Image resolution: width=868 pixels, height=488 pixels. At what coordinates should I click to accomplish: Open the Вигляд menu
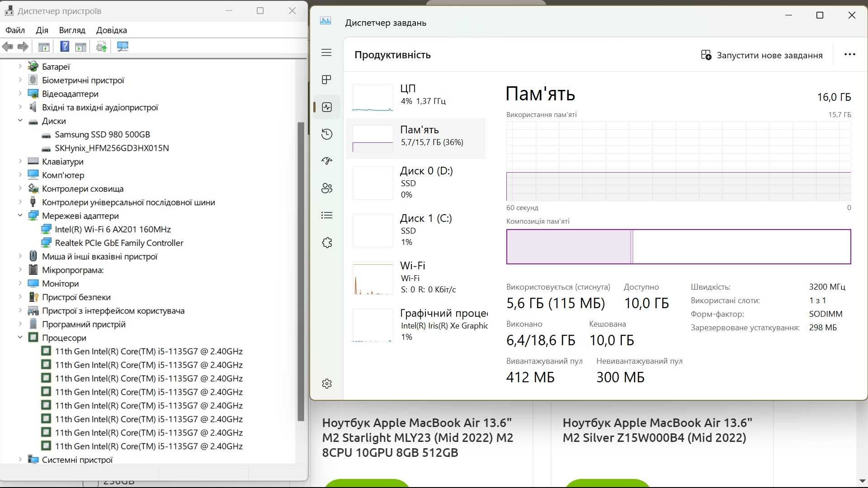click(72, 30)
